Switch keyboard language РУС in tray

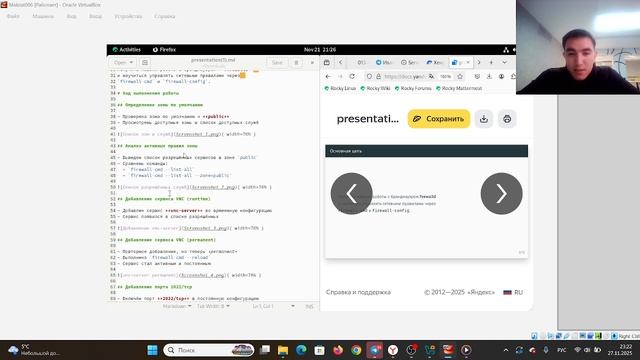pyautogui.click(x=562, y=350)
